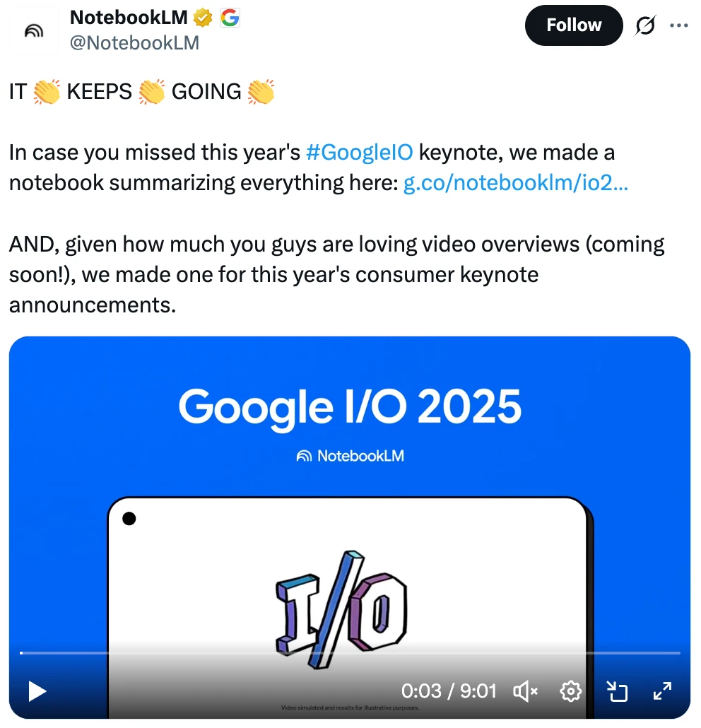This screenshot has width=701, height=728.
Task: Click the Google I/O 2025 video title
Action: pyautogui.click(x=350, y=407)
